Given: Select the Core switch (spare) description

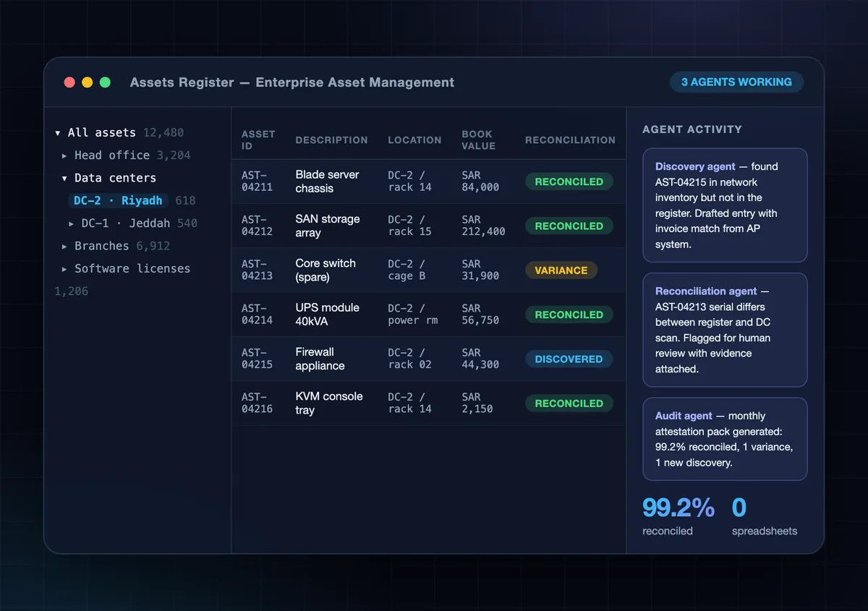Looking at the screenshot, I should [x=325, y=270].
